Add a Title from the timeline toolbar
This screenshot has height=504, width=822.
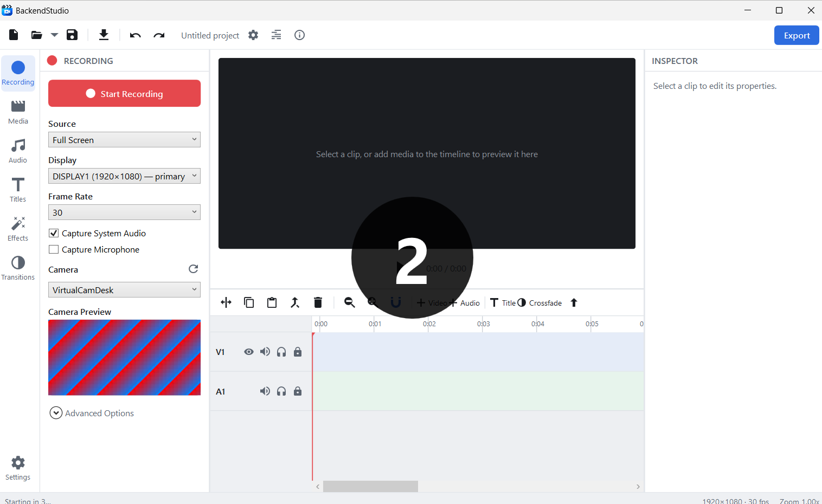coord(503,302)
